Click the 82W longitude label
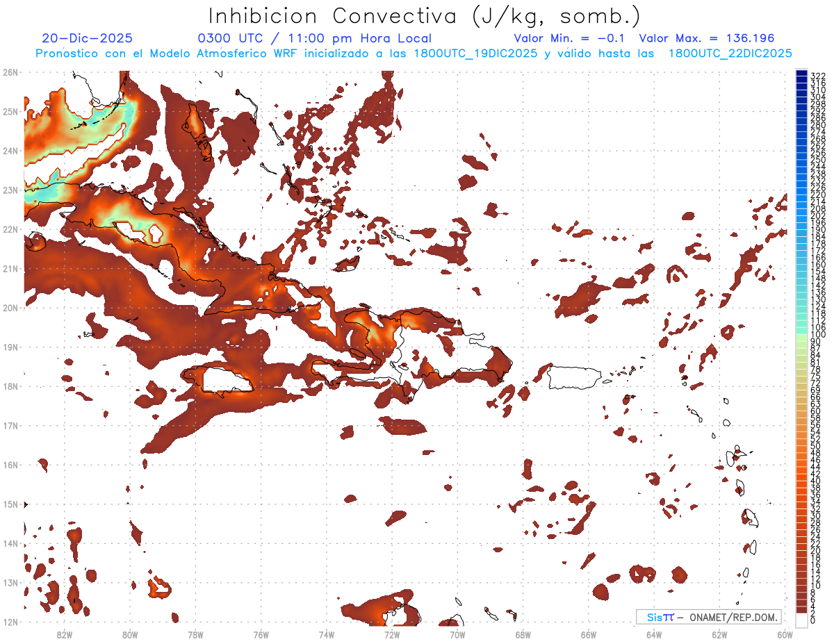 [x=65, y=634]
